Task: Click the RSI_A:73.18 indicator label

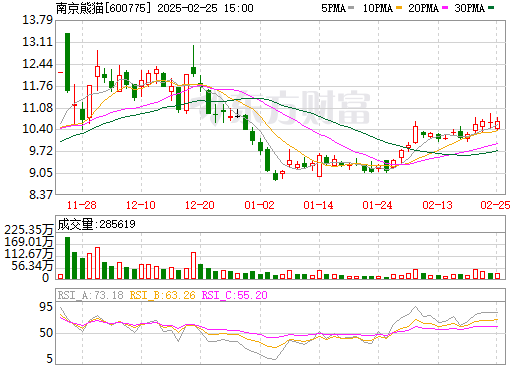Action: point(90,295)
